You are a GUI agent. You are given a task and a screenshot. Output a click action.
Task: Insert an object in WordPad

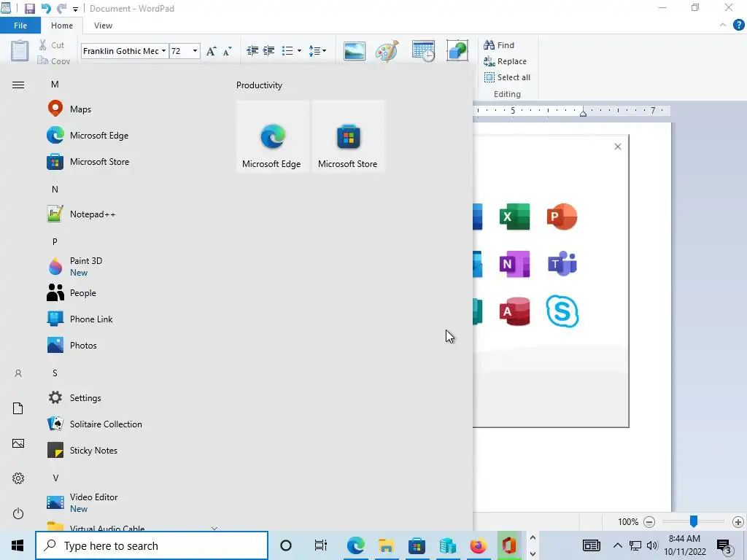(x=457, y=50)
